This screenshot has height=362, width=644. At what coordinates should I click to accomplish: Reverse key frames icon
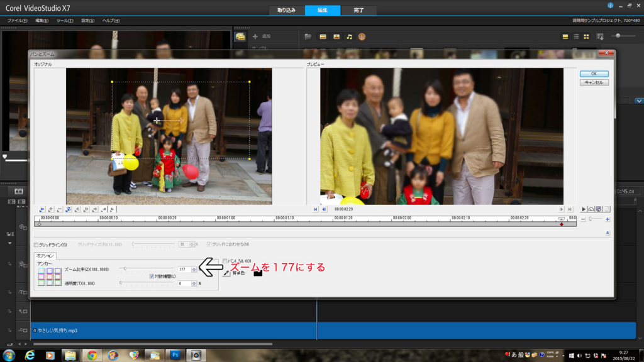click(69, 209)
